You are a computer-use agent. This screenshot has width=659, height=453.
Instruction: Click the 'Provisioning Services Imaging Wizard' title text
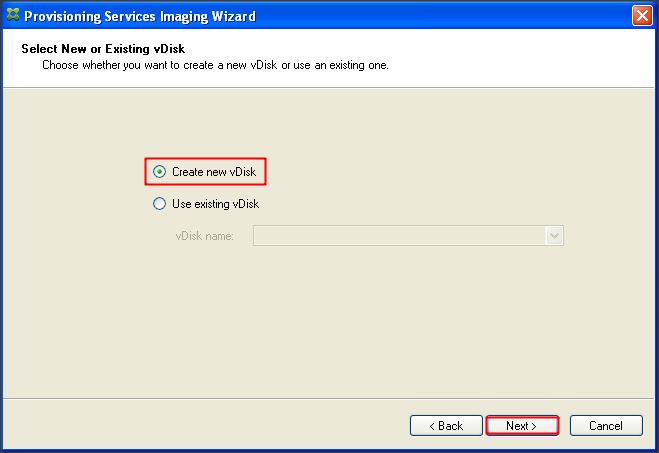[139, 16]
